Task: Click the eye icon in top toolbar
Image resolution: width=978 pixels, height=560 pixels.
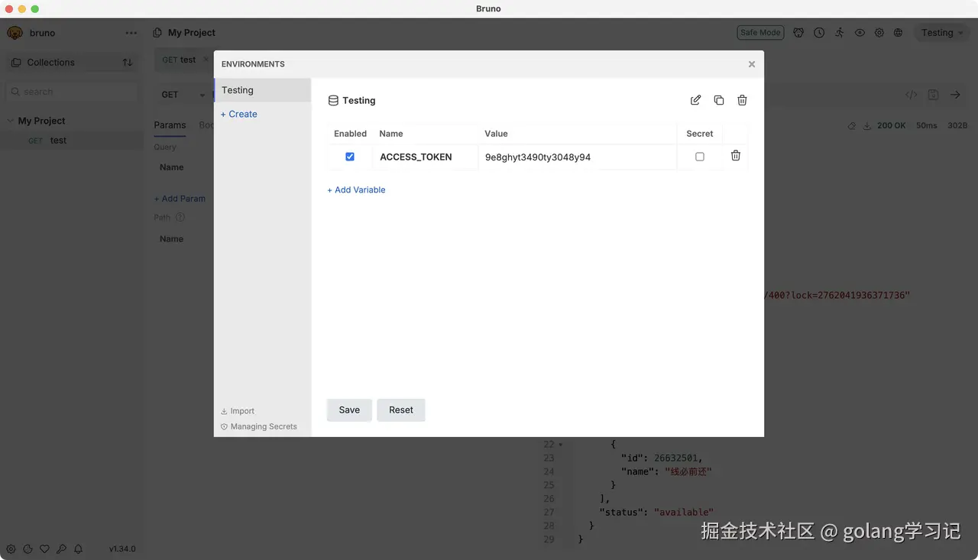Action: coord(860,33)
